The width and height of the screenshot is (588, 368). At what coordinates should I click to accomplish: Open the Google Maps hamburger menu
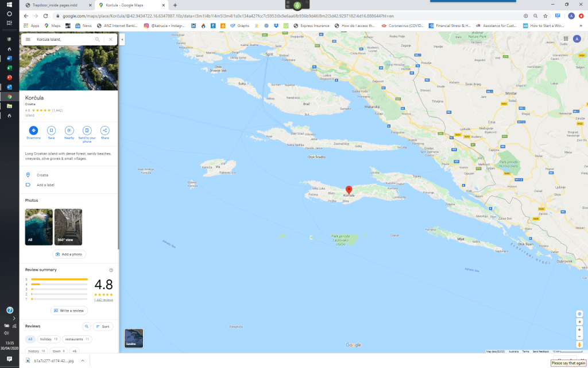(x=28, y=40)
